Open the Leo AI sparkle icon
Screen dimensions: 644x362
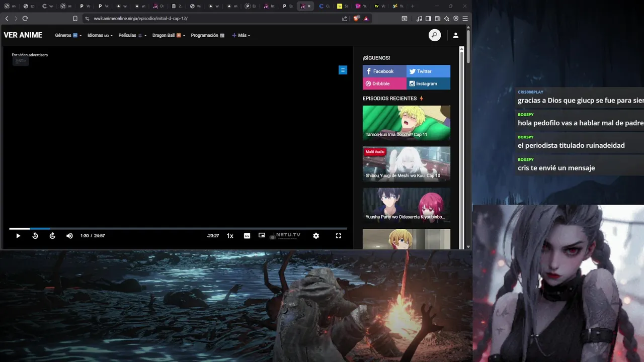coord(447,19)
